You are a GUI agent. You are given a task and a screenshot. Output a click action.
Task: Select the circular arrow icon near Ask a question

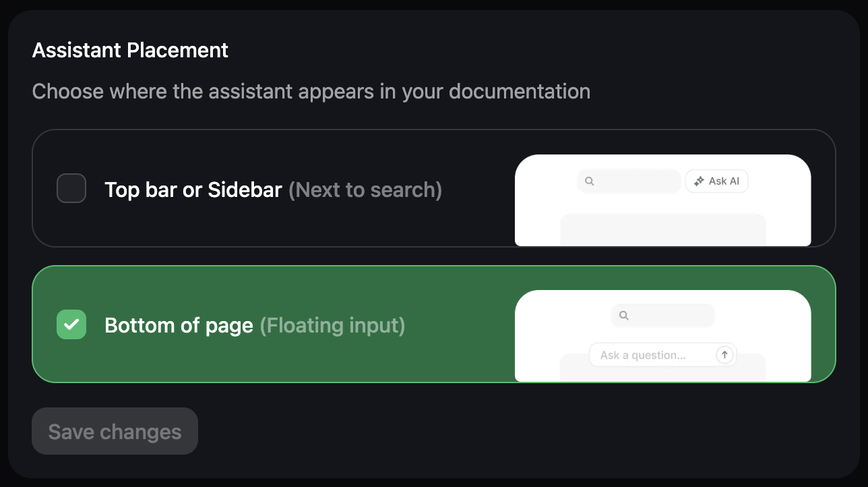(724, 354)
